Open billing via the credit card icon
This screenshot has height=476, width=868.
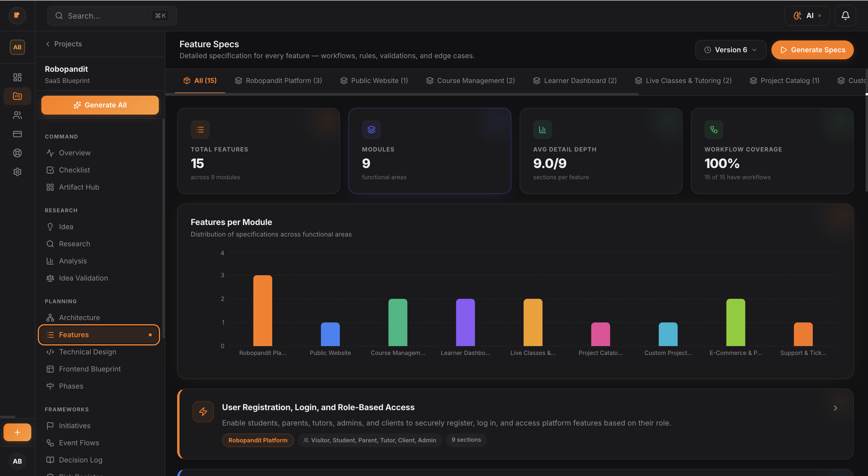17,134
